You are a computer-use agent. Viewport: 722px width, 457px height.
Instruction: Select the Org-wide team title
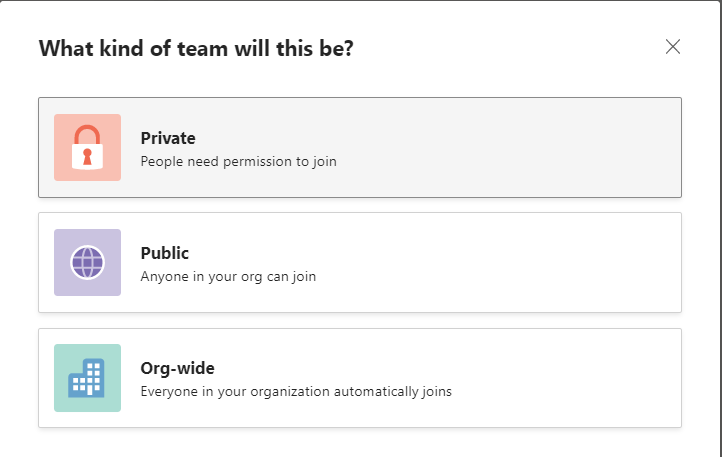point(178,368)
